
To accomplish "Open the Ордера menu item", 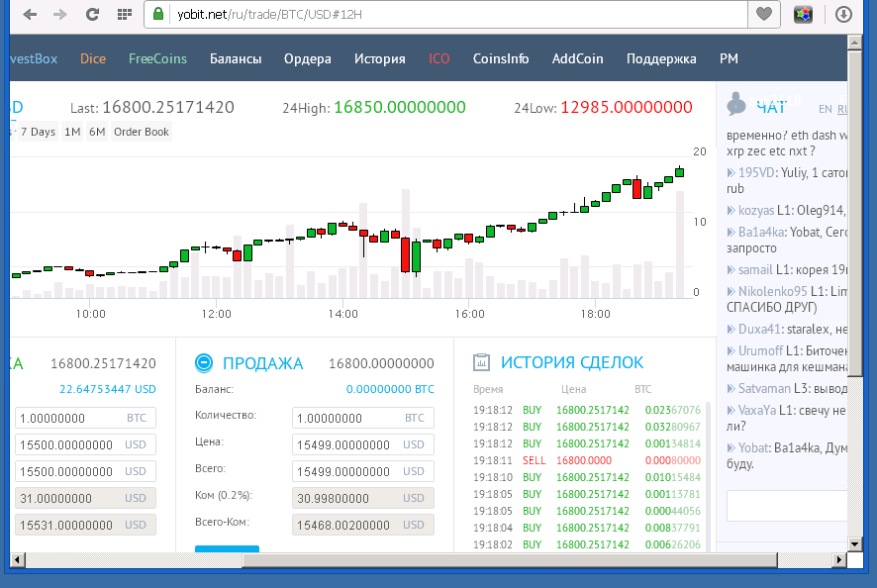I will coord(308,58).
